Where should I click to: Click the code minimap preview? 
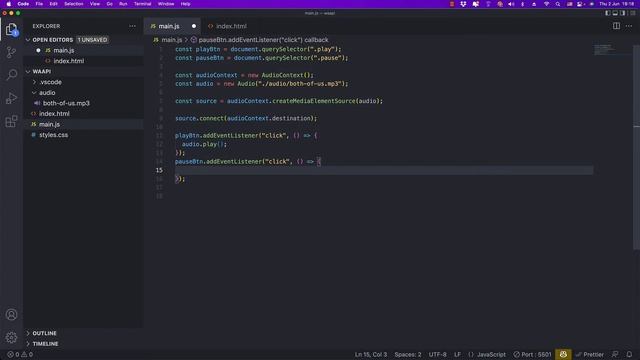tap(604, 49)
